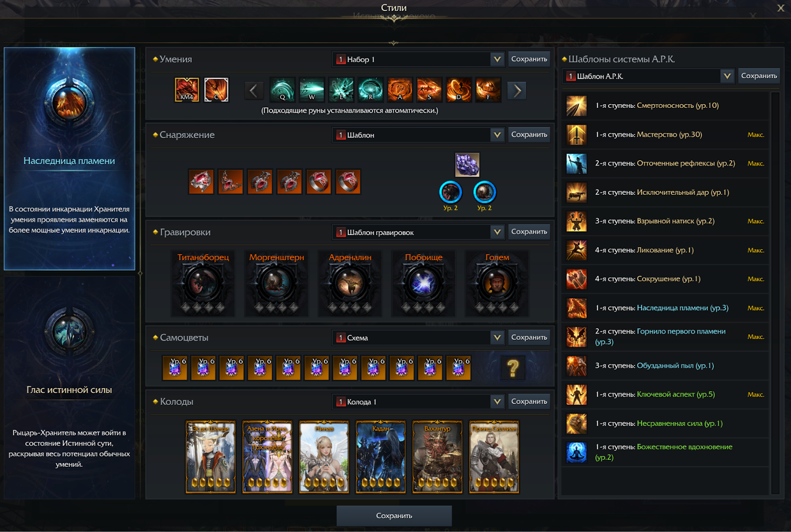Select the Смертоносность (ур.10) node icon

pyautogui.click(x=576, y=106)
